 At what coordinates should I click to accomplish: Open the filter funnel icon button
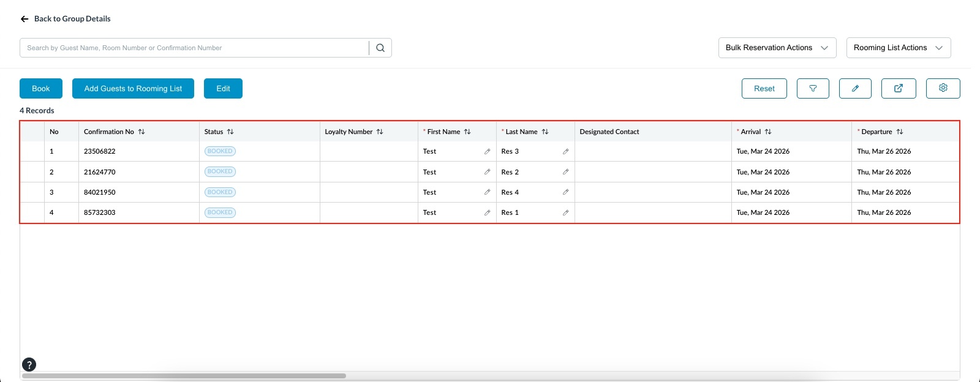[813, 88]
